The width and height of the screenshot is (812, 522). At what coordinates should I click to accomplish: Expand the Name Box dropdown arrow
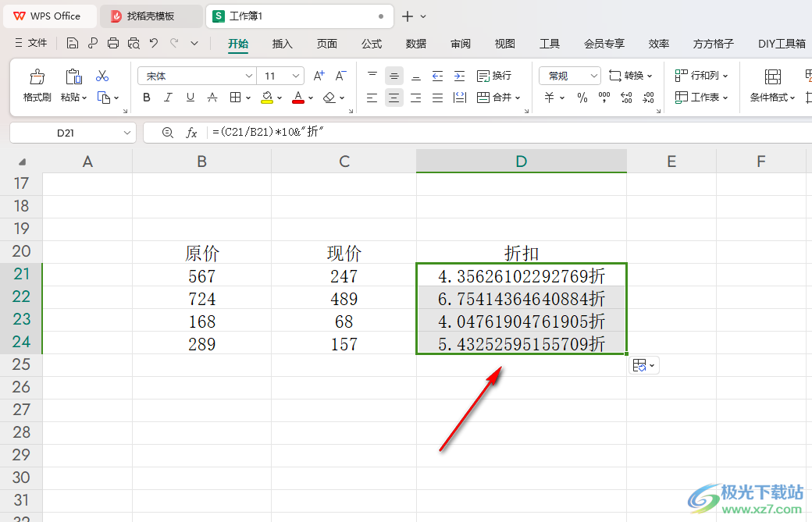pyautogui.click(x=126, y=133)
